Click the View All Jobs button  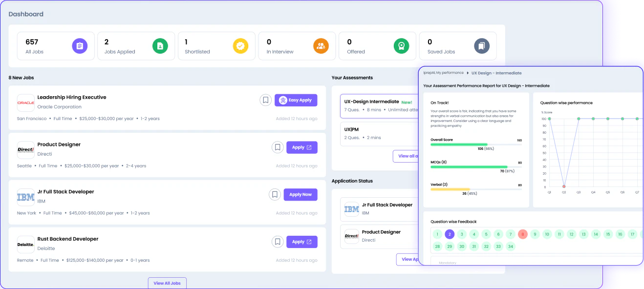click(167, 283)
